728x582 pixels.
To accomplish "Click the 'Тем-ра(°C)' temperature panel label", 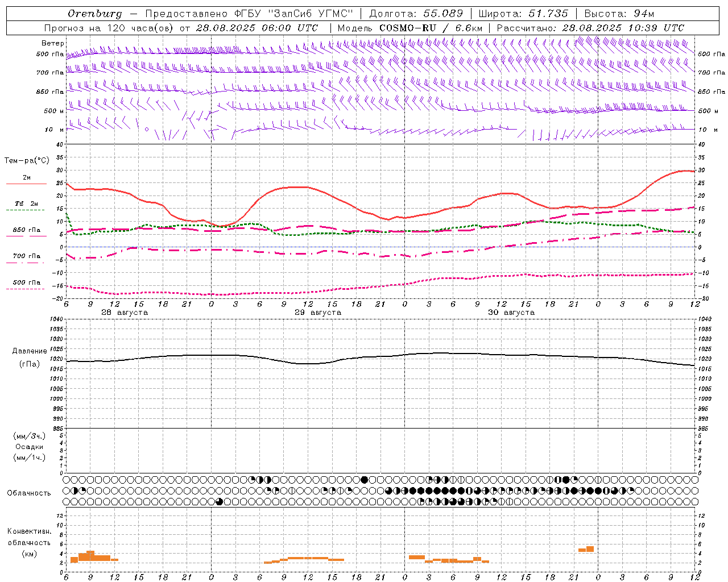I will [x=27, y=161].
